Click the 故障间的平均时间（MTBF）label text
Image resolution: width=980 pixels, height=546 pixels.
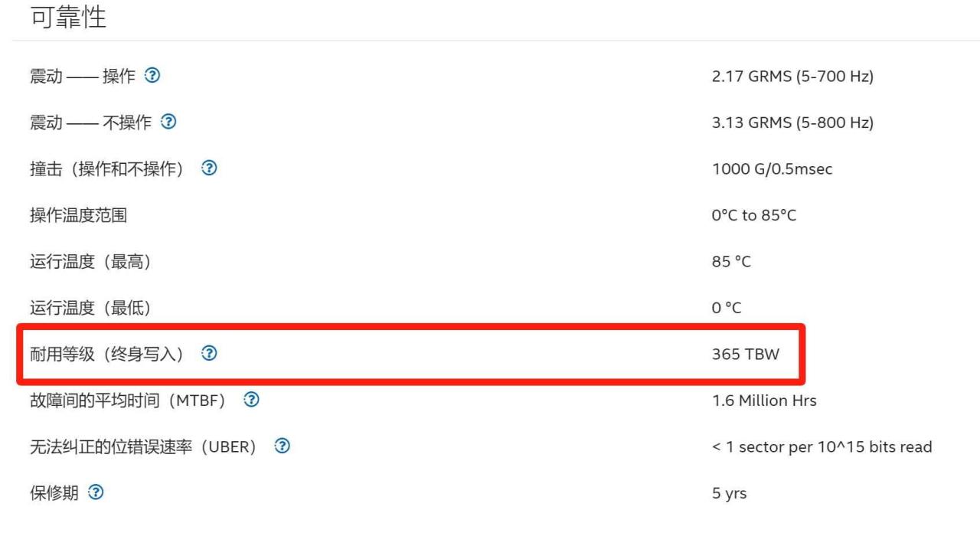coord(128,401)
